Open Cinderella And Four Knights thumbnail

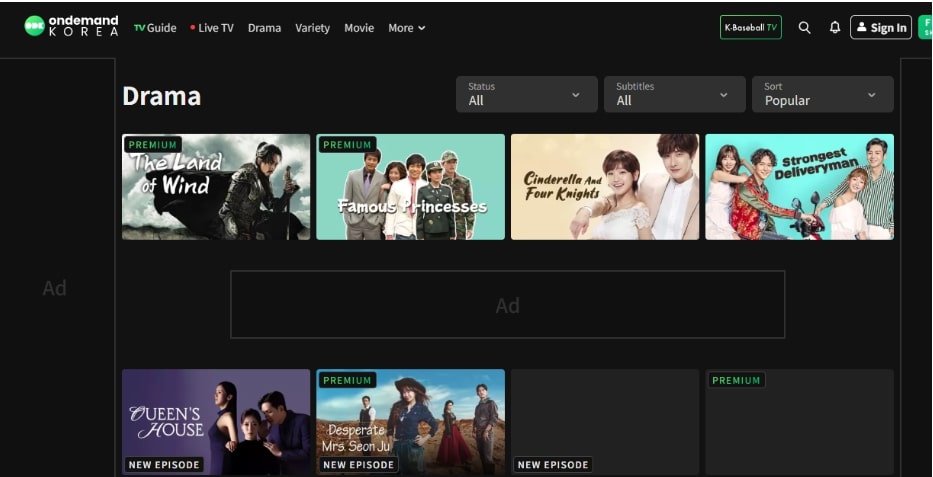pos(605,187)
